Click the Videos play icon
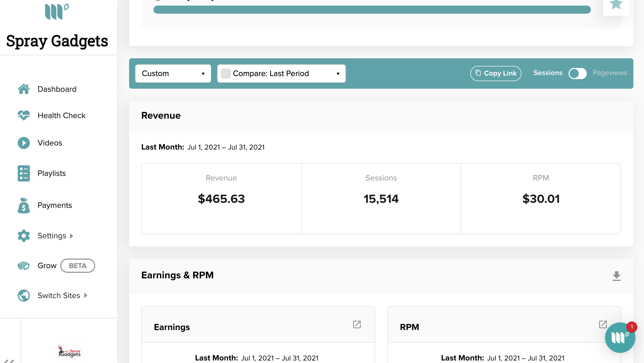Viewport: 644px width, 363px height. click(24, 143)
